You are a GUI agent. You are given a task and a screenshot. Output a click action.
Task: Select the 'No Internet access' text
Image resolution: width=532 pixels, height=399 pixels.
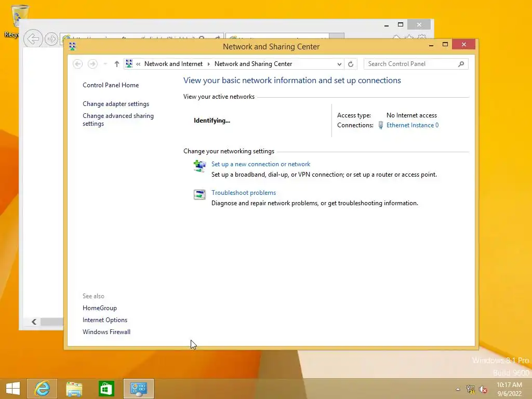pyautogui.click(x=411, y=115)
